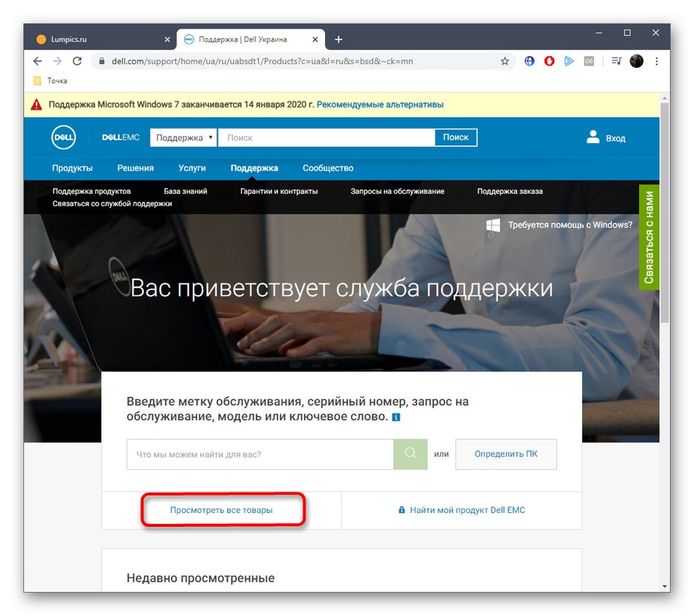Image resolution: width=694 pixels, height=616 pixels.
Task: Click the green magnifier search icon
Action: pos(410,454)
